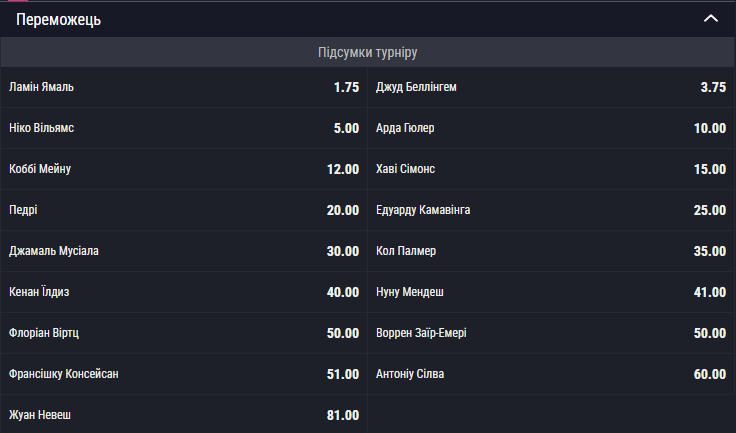This screenshot has width=736, height=433.
Task: Click the Переможець section title
Action: pos(59,20)
